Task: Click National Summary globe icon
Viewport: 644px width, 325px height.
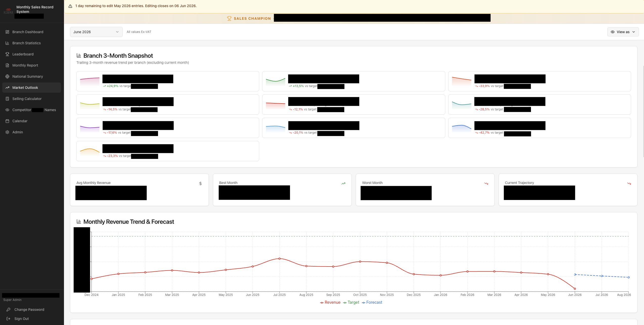Action: (x=7, y=76)
